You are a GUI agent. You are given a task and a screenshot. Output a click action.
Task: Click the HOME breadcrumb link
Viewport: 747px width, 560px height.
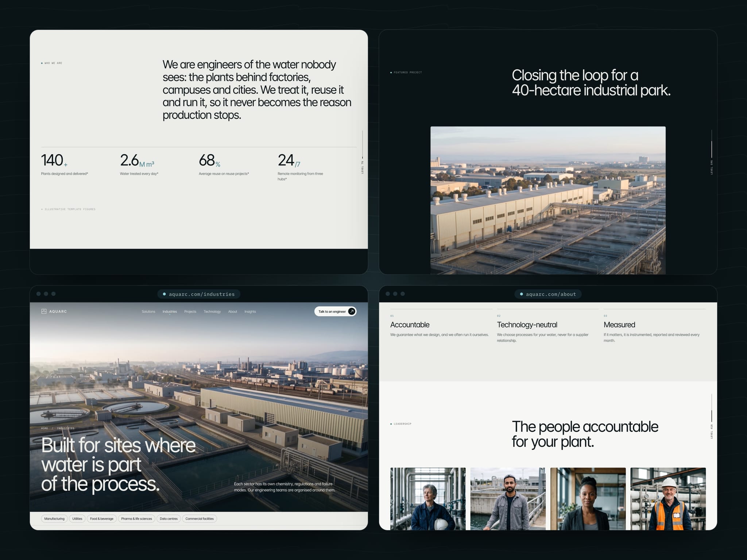44,428
